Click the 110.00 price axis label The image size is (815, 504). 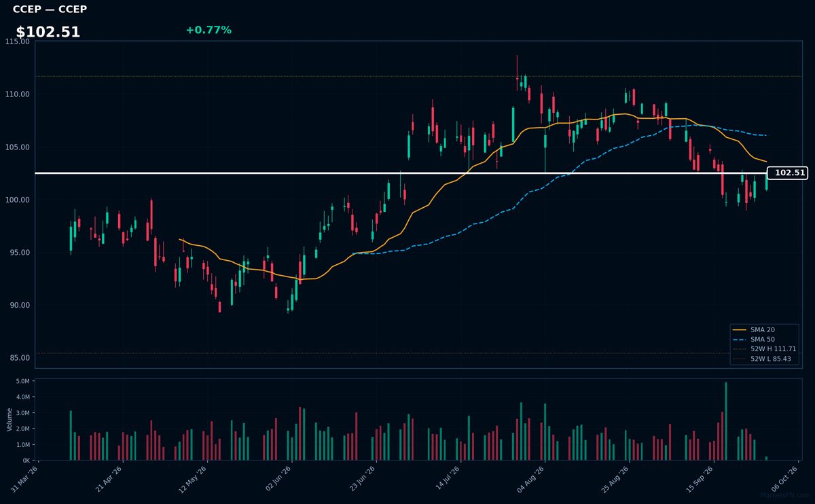(18, 94)
